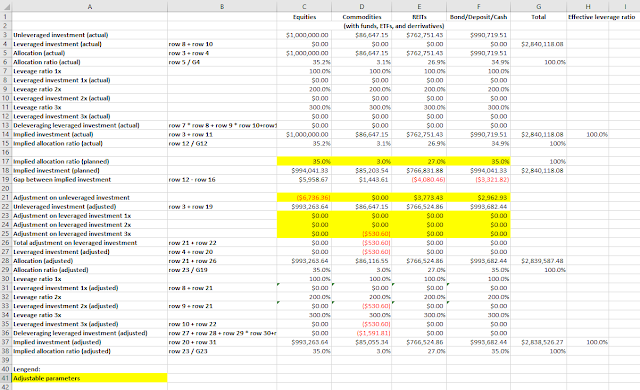Screen dimensions: 640x390
Task: Click the "Lengend:" cell
Action: [89, 369]
